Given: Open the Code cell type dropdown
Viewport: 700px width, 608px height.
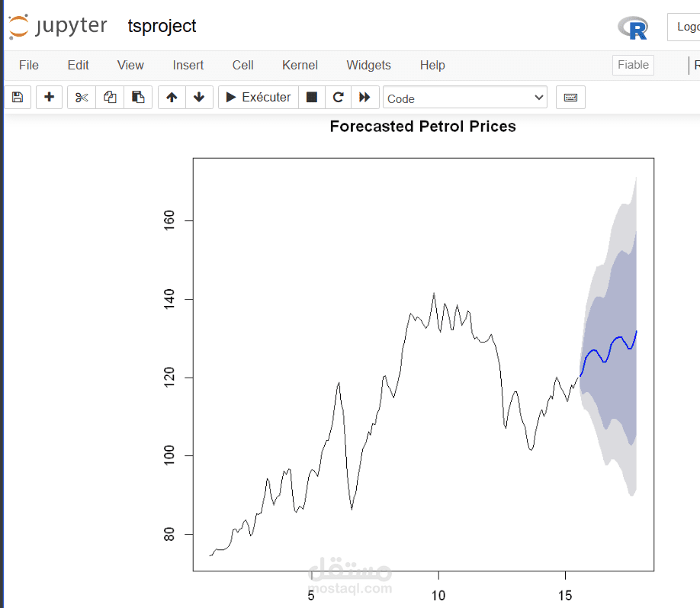Looking at the screenshot, I should [465, 98].
